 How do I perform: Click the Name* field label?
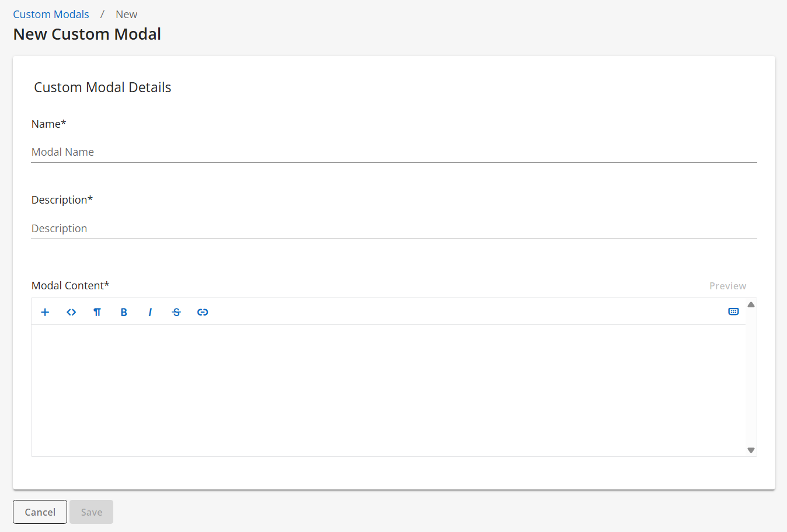48,124
